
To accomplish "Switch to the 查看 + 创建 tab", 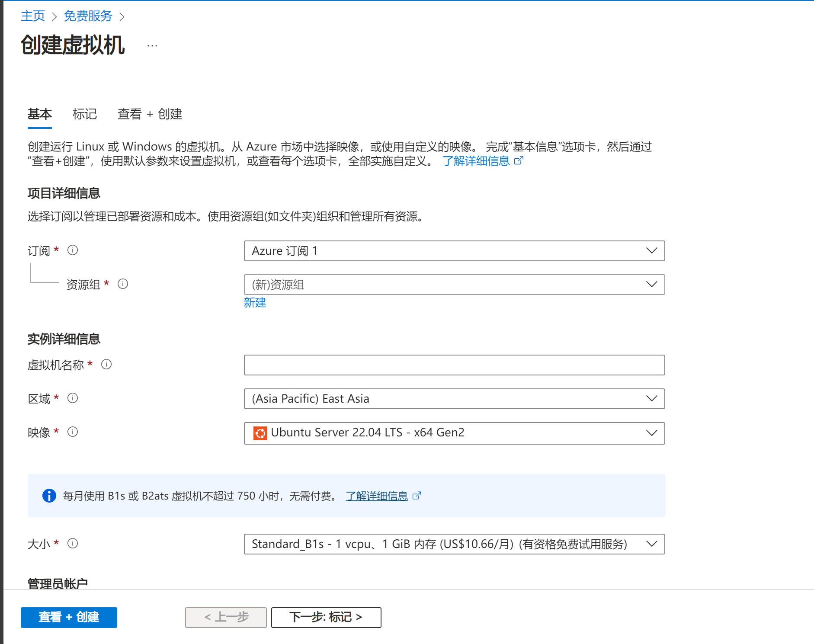I will 150,114.
